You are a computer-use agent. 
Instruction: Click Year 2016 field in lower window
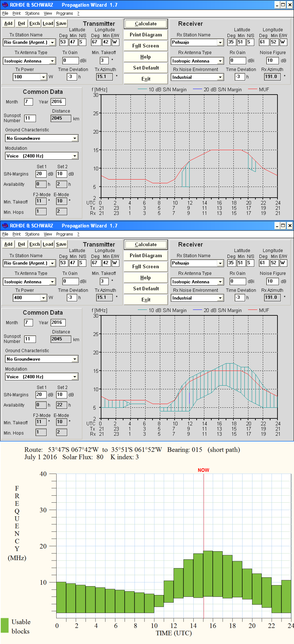click(x=58, y=323)
